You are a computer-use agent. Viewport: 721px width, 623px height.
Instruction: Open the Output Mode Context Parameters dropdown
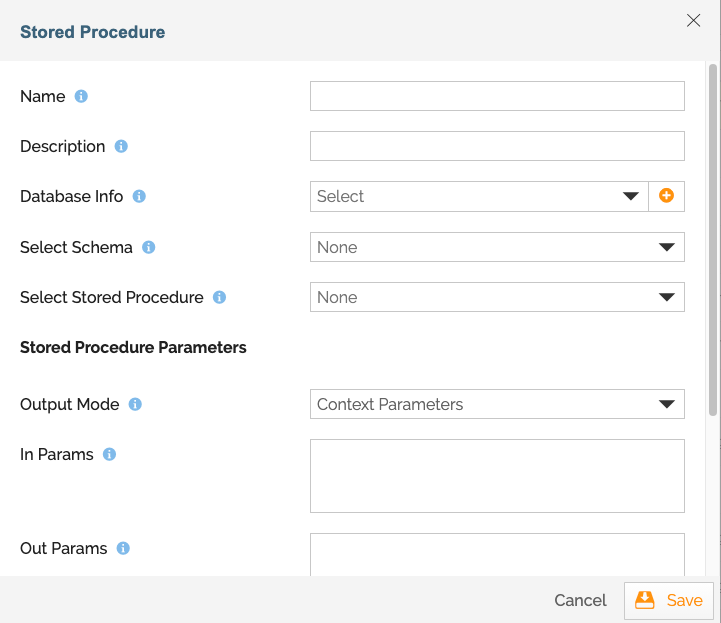point(497,405)
